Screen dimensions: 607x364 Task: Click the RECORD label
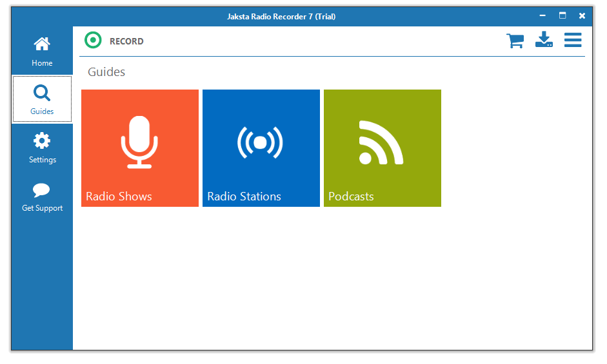click(126, 41)
